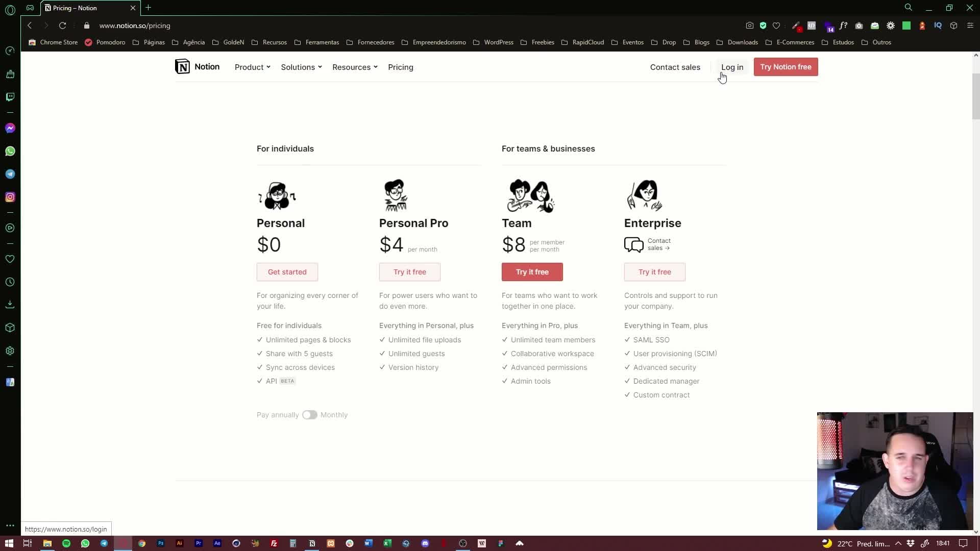Open the sidebar history clock icon
Viewport: 980px width, 551px height.
pyautogui.click(x=10, y=282)
